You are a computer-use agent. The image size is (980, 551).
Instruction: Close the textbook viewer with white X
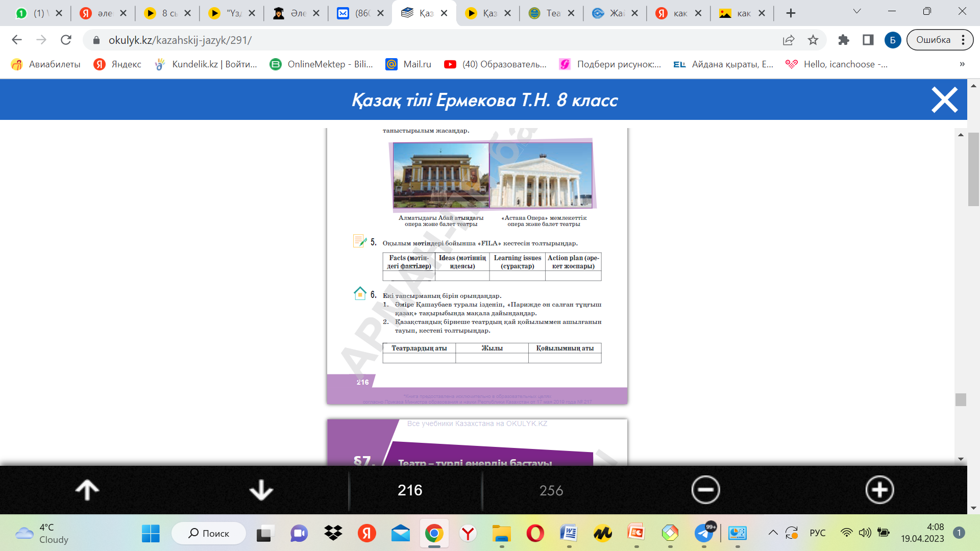pyautogui.click(x=944, y=100)
